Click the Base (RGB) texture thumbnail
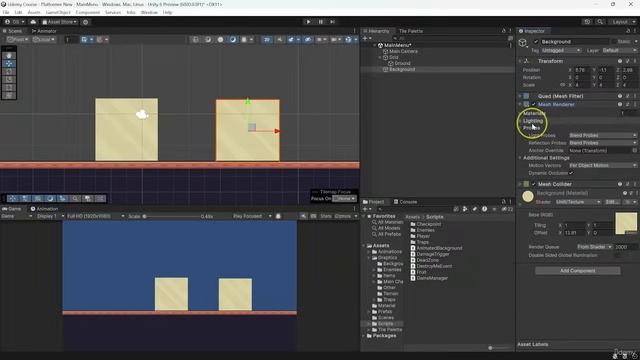640x360 pixels. pyautogui.click(x=626, y=223)
